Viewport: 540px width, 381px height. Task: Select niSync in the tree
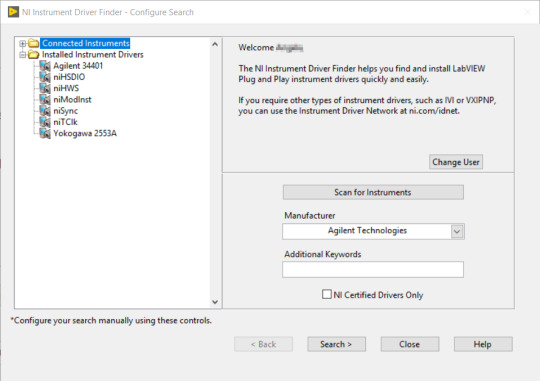[x=65, y=111]
